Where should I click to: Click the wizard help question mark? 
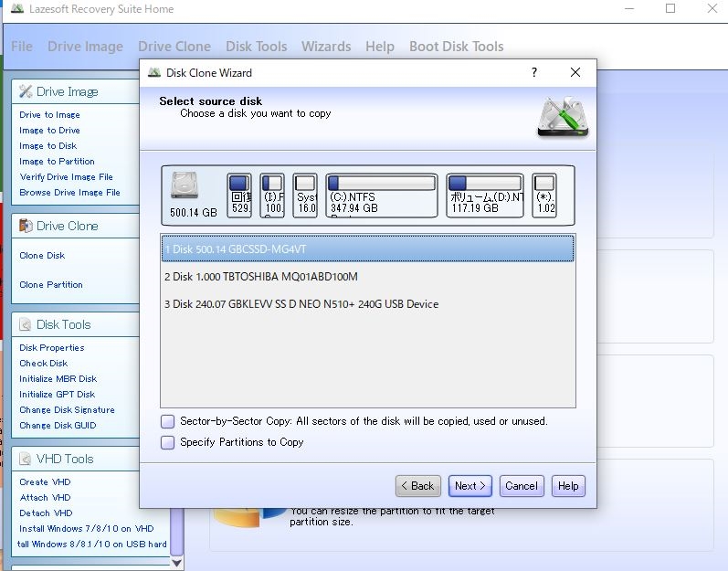[534, 72]
